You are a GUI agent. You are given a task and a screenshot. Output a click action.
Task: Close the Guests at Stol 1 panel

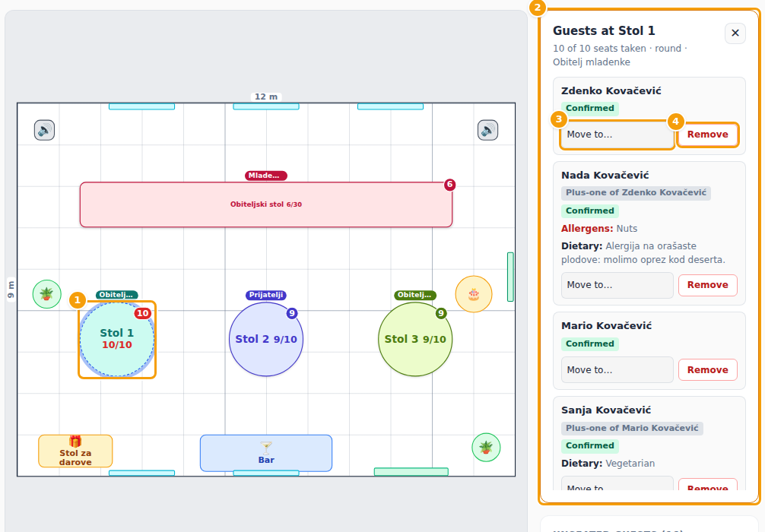(735, 33)
